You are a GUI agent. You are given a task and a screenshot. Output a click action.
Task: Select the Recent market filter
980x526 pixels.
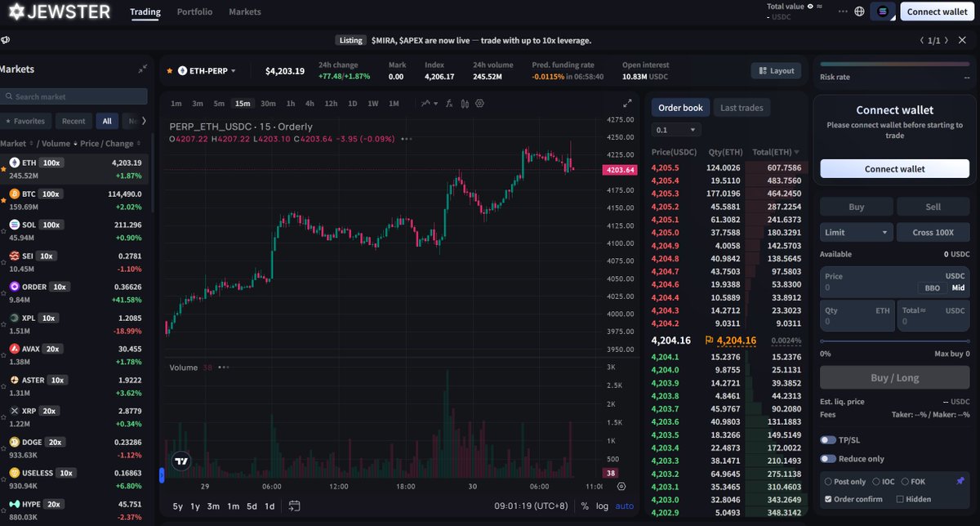pos(73,121)
